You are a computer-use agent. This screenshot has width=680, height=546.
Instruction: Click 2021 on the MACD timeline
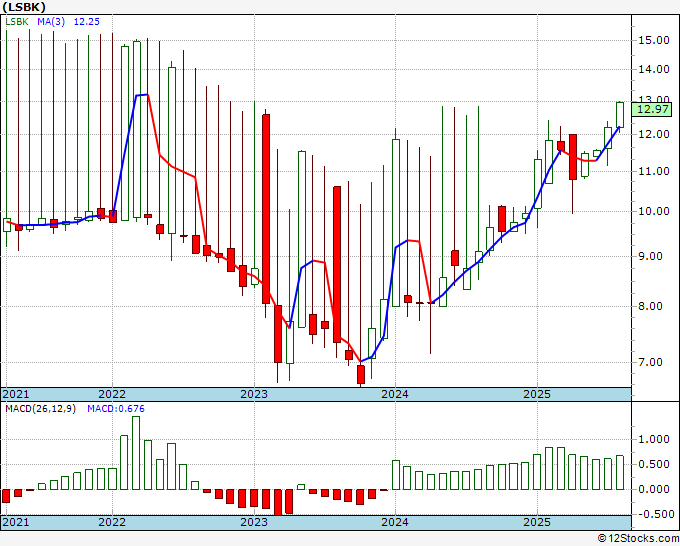pyautogui.click(x=16, y=522)
